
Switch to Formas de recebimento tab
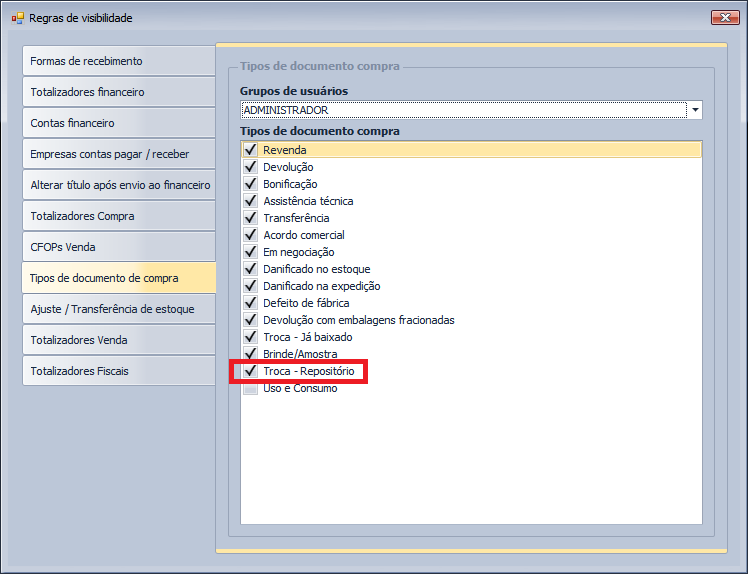[118, 61]
